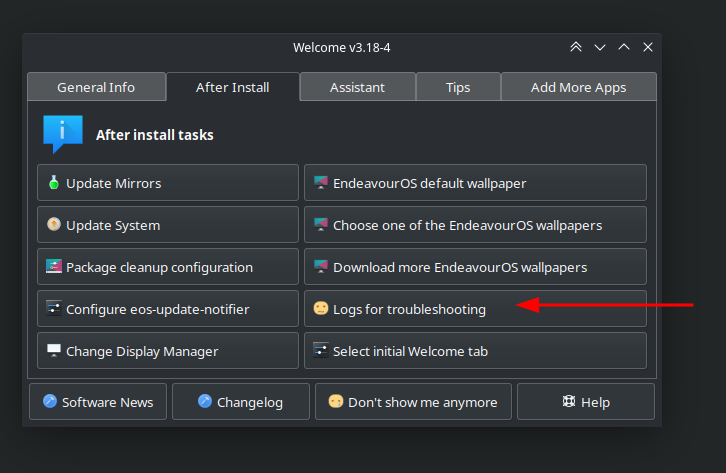Apply EndeavourOS default wallpaper
The height and width of the screenshot is (473, 726).
coord(475,183)
